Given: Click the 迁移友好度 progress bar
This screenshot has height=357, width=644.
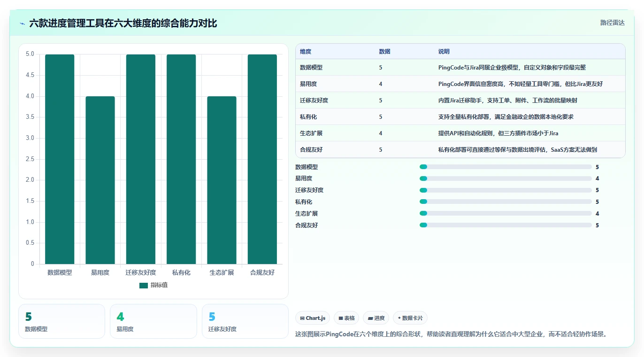Looking at the screenshot, I should [506, 190].
